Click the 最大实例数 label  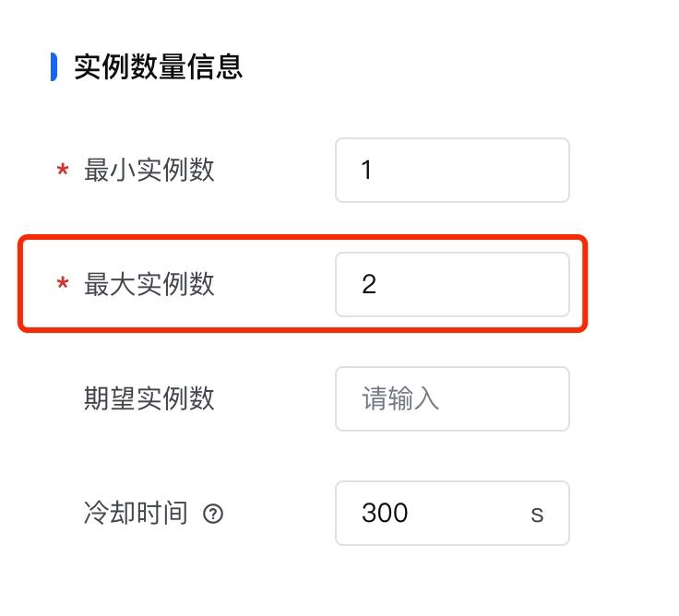pyautogui.click(x=149, y=284)
